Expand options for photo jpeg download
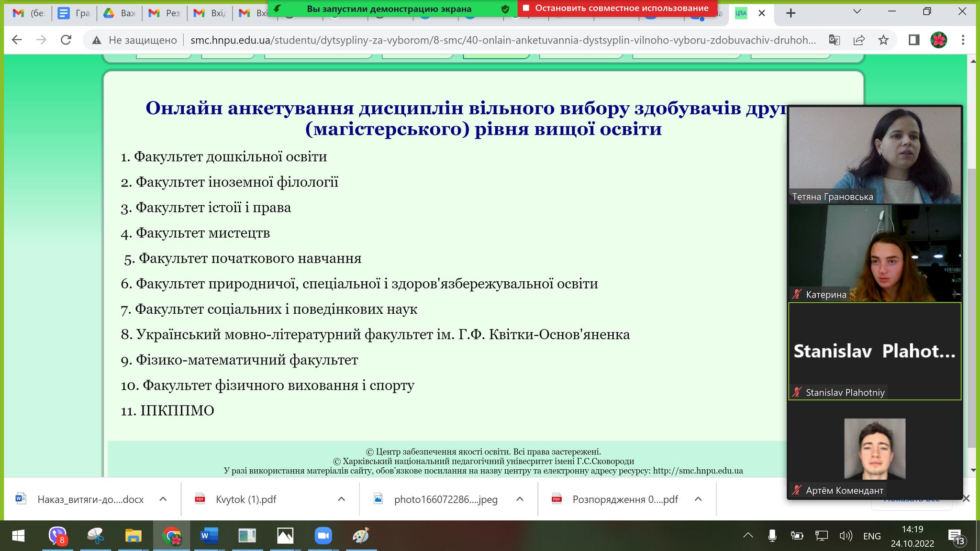 [520, 499]
